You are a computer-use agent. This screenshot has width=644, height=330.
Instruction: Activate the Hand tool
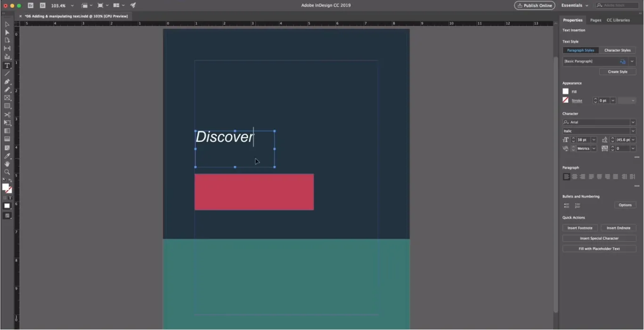click(7, 164)
